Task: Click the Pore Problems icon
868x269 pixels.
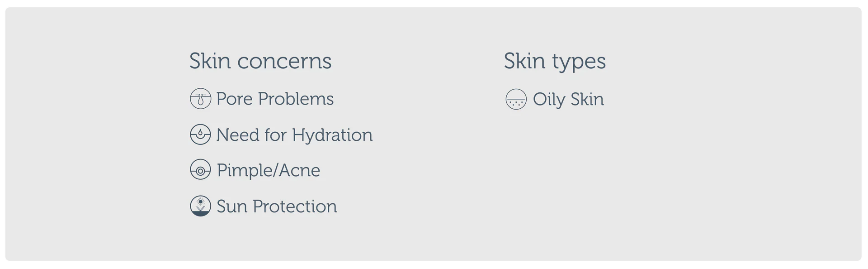Action: [x=200, y=99]
